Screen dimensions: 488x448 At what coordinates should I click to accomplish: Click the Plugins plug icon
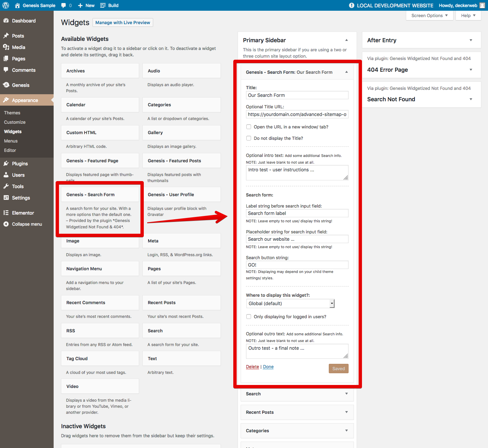(x=6, y=163)
